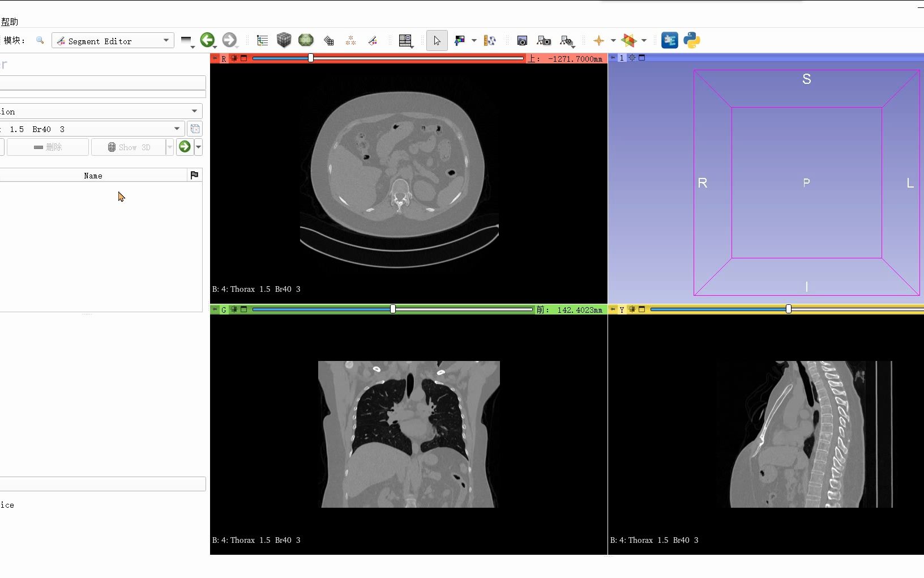The width and height of the screenshot is (924, 578).
Task: Click the long text field at the bottom of the left panel
Action: (102, 483)
